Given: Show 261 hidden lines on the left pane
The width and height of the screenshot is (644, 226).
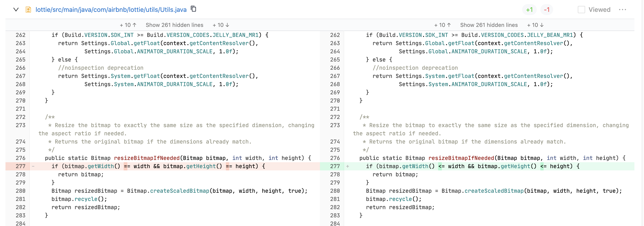Looking at the screenshot, I should (x=174, y=25).
